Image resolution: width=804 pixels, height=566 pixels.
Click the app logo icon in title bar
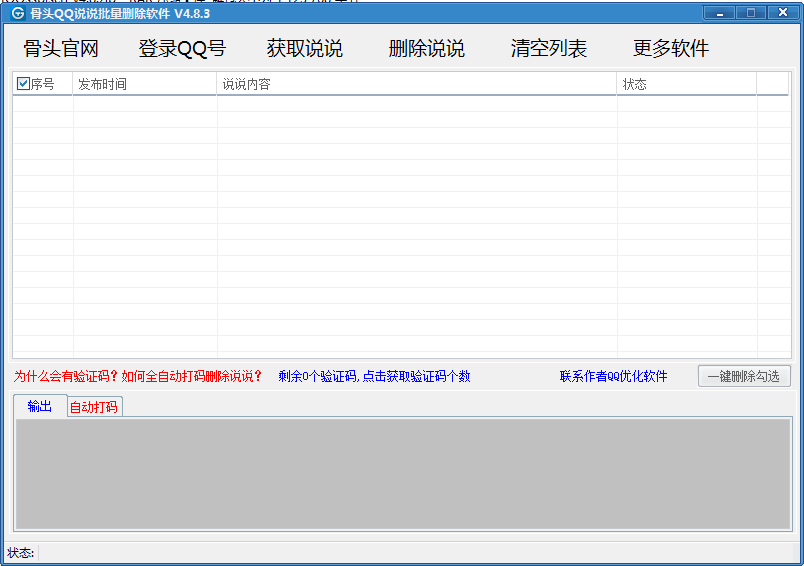pyautogui.click(x=17, y=13)
